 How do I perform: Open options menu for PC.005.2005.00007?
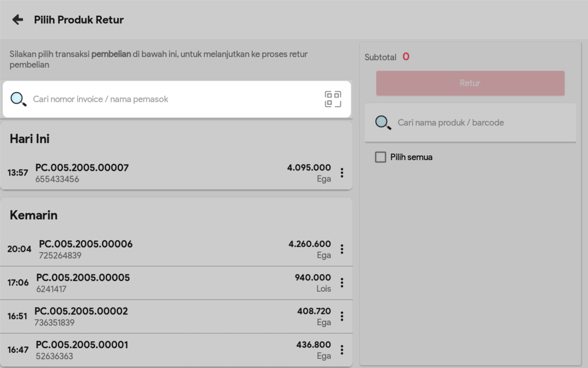[342, 173]
